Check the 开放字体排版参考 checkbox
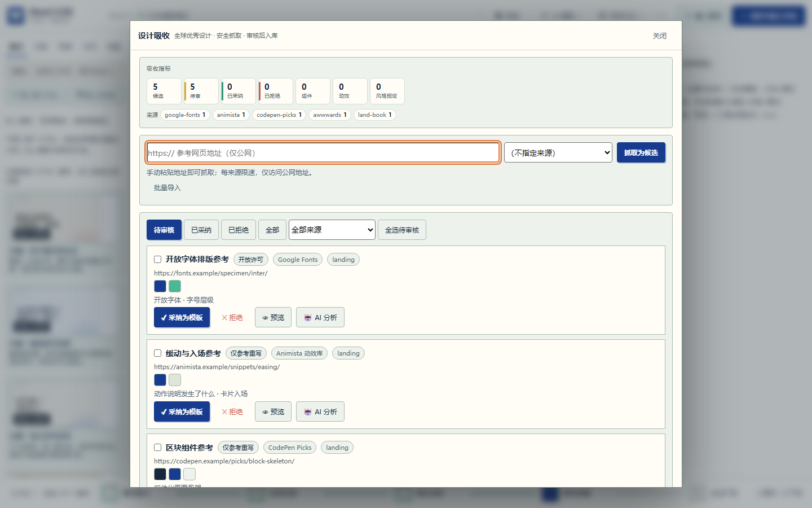Viewport: 812px width, 508px height. coord(158,260)
